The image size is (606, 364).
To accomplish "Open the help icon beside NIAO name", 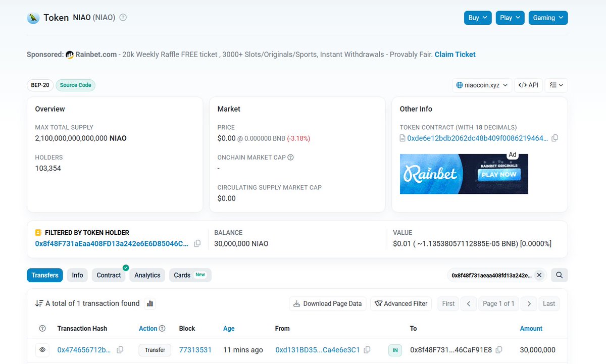I will (x=123, y=18).
